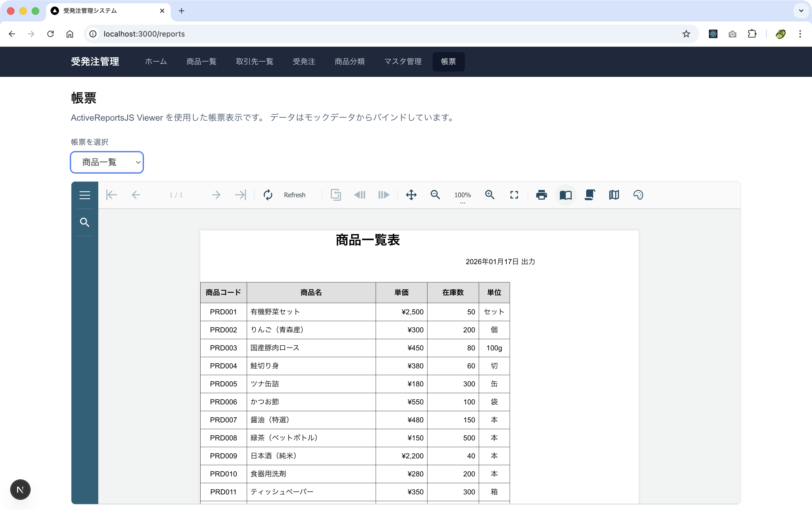Toggle galley view mode
The width and height of the screenshot is (812, 510).
[x=614, y=195]
